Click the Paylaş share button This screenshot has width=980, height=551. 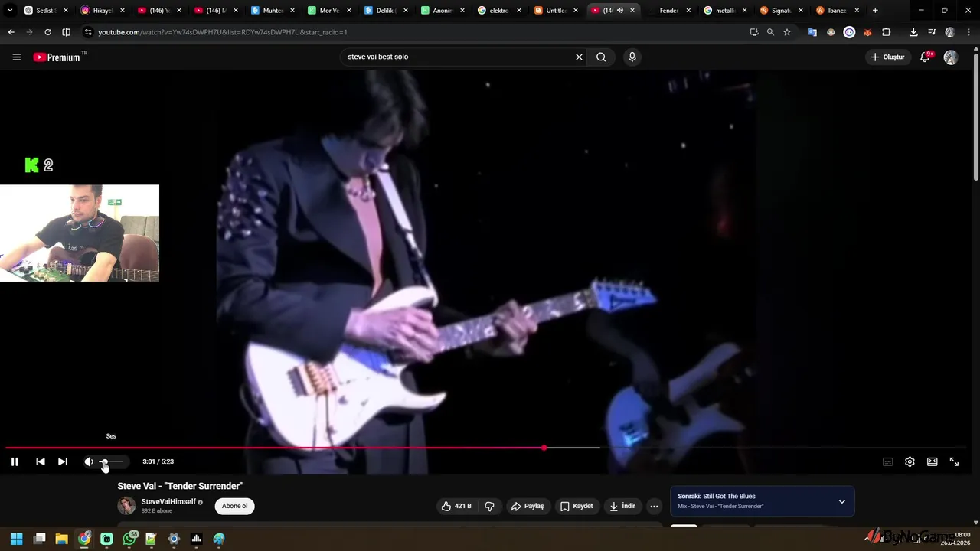pyautogui.click(x=528, y=506)
